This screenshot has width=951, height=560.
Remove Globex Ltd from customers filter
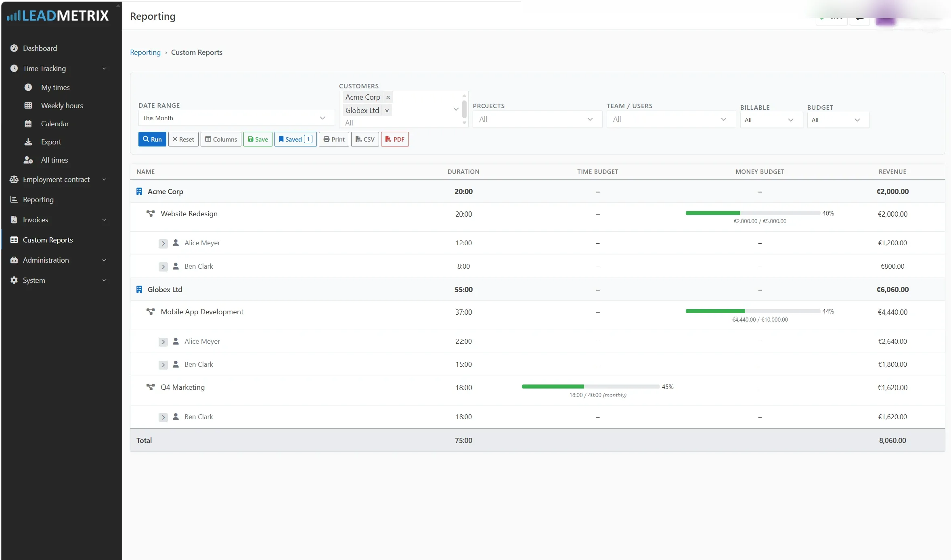point(387,111)
